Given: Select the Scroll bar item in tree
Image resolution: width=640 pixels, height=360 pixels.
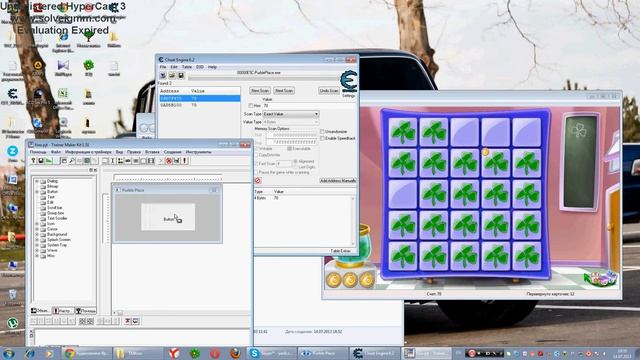Looking at the screenshot, I should (55, 208).
